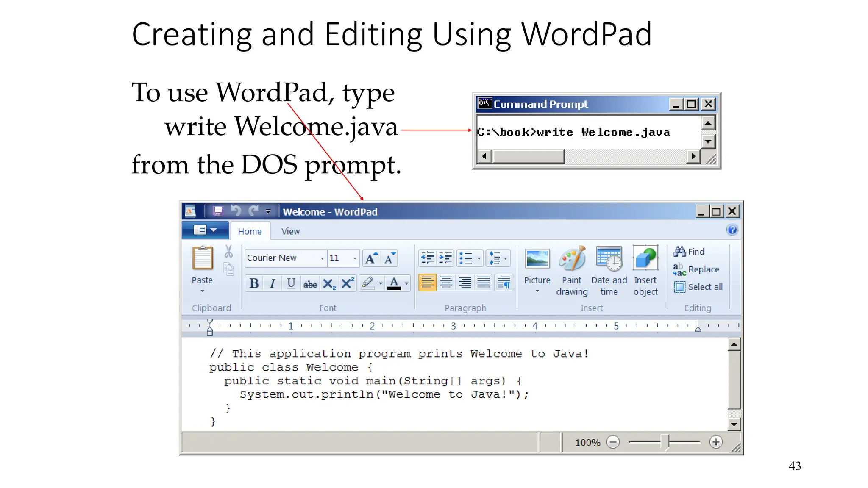Open the font size 11 dropdown
The height and width of the screenshot is (488, 868).
(x=355, y=258)
